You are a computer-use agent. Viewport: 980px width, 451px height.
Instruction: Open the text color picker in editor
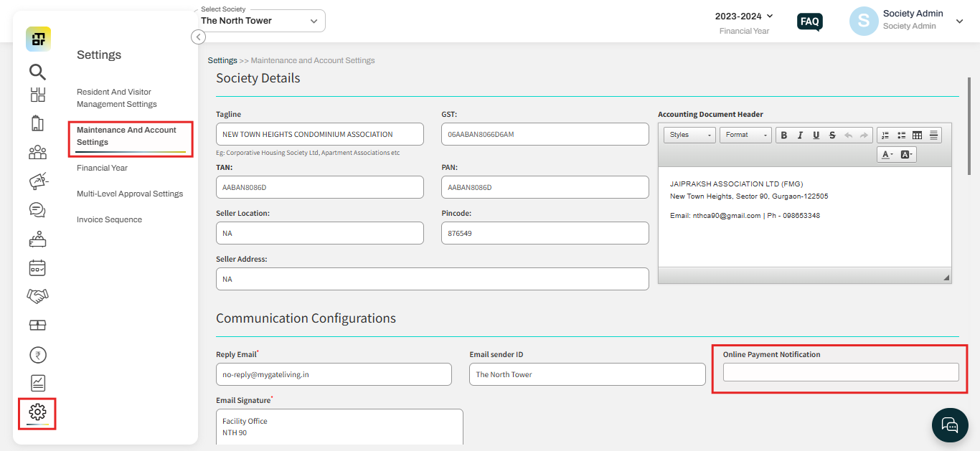[x=887, y=154]
